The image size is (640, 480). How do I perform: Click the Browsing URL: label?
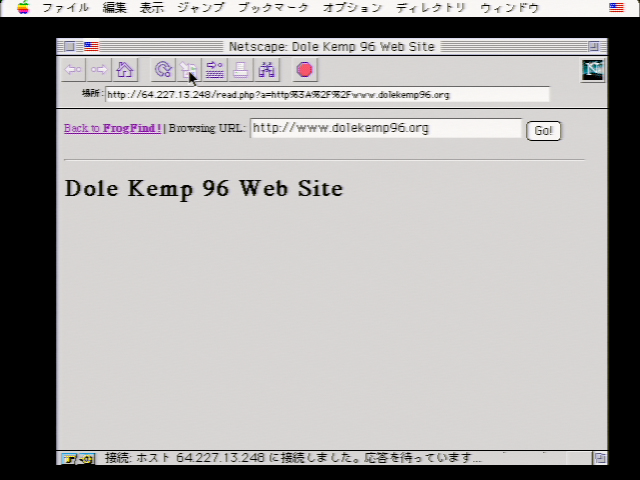(207, 128)
